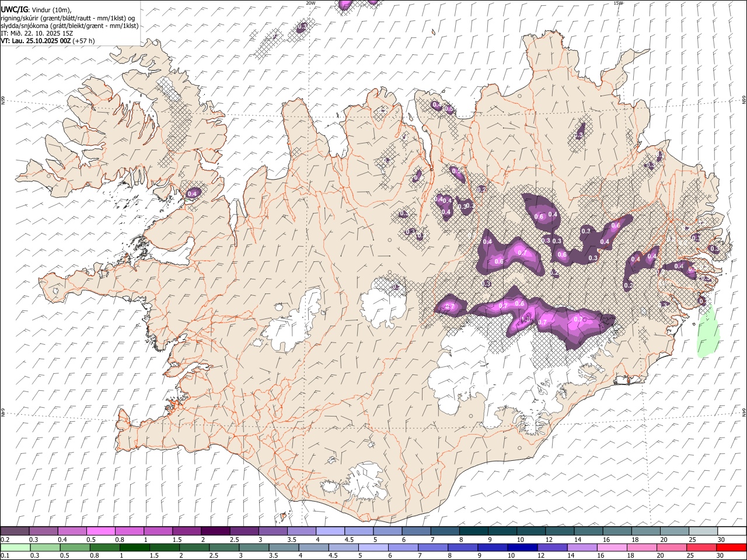Pick upper legend bright pink swatch at 0.5
The height and width of the screenshot is (560, 747).
(100, 531)
